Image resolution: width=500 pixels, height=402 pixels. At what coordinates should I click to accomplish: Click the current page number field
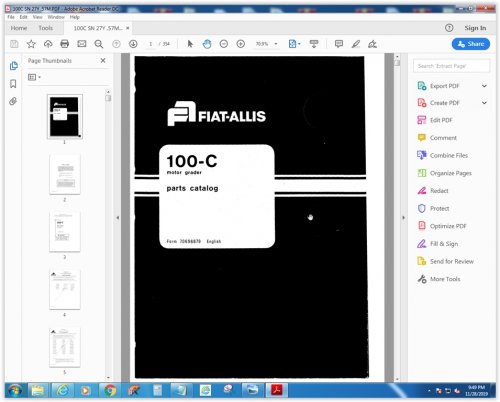(x=151, y=44)
